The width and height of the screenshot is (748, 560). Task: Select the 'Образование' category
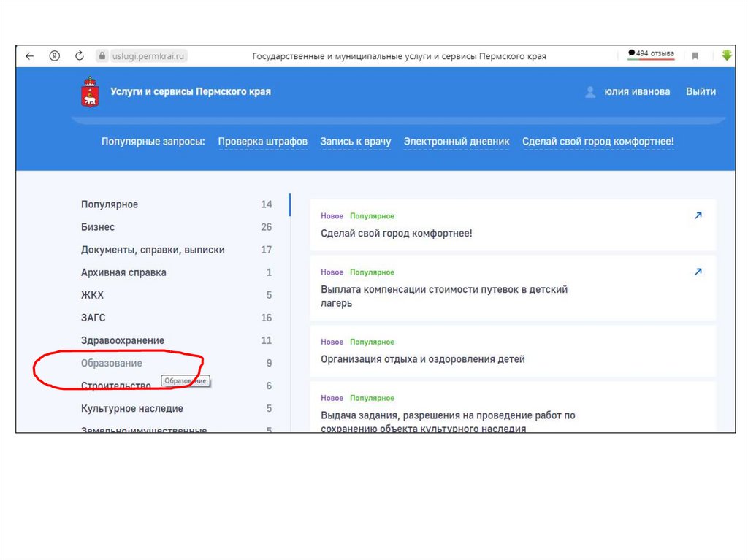click(112, 363)
